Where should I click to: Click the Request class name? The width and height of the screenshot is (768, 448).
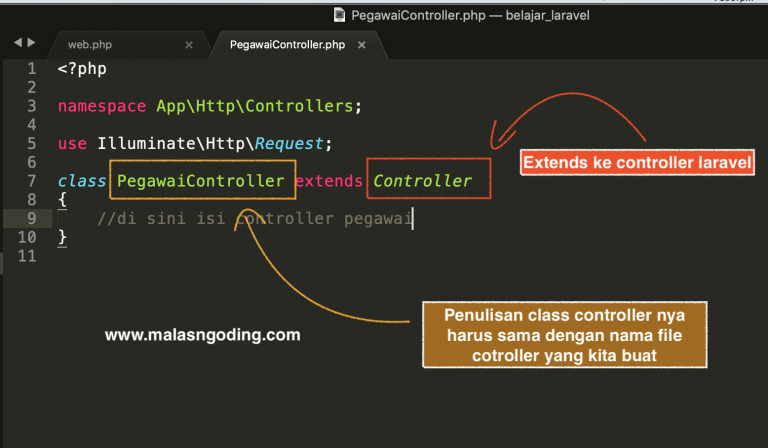(289, 144)
